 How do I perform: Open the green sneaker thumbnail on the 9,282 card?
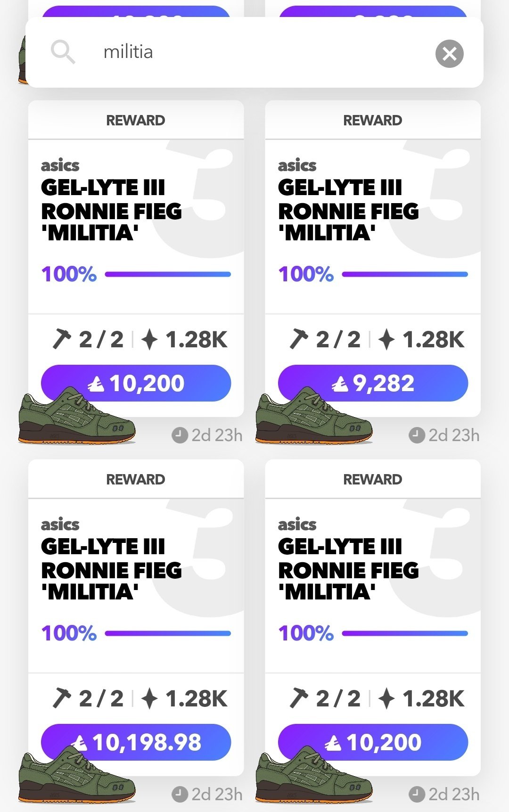pyautogui.click(x=314, y=419)
